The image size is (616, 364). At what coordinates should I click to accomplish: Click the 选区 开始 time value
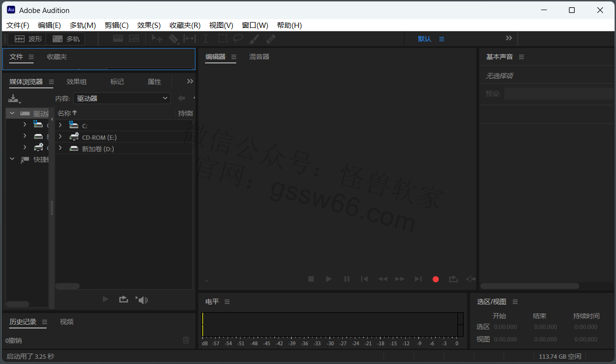point(506,327)
